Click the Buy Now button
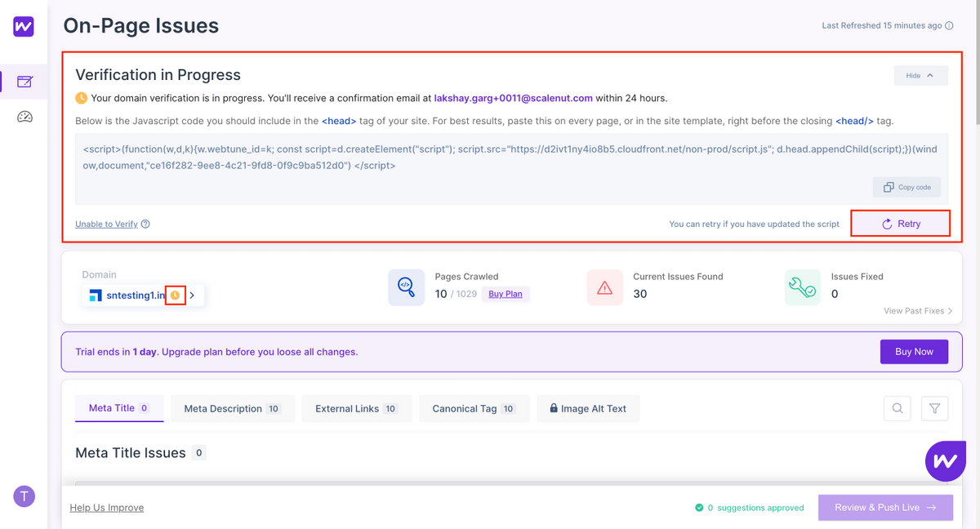Image resolution: width=980 pixels, height=529 pixels. (x=914, y=352)
